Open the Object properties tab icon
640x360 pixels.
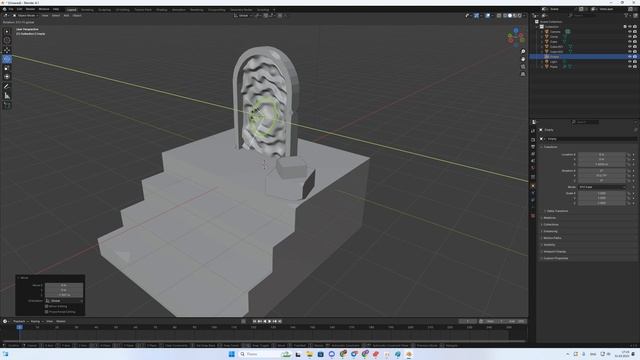click(x=533, y=186)
